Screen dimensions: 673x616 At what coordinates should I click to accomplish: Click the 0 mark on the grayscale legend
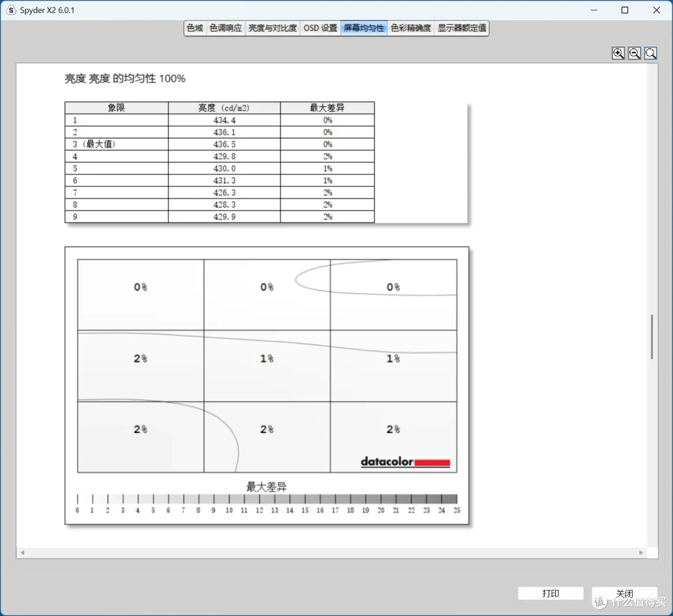tap(77, 510)
